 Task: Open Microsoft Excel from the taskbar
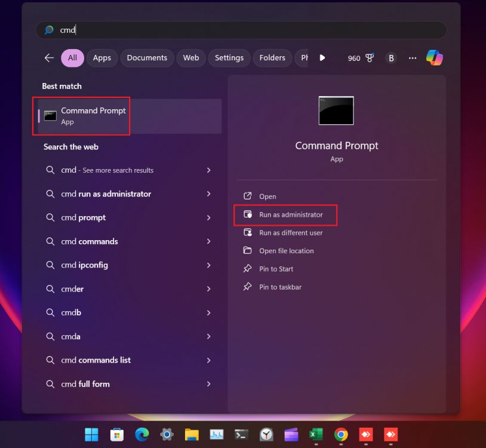point(316,434)
